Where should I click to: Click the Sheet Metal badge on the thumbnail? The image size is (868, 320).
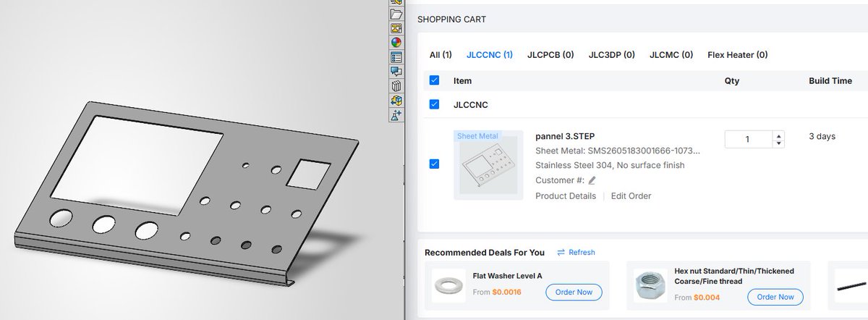point(477,136)
